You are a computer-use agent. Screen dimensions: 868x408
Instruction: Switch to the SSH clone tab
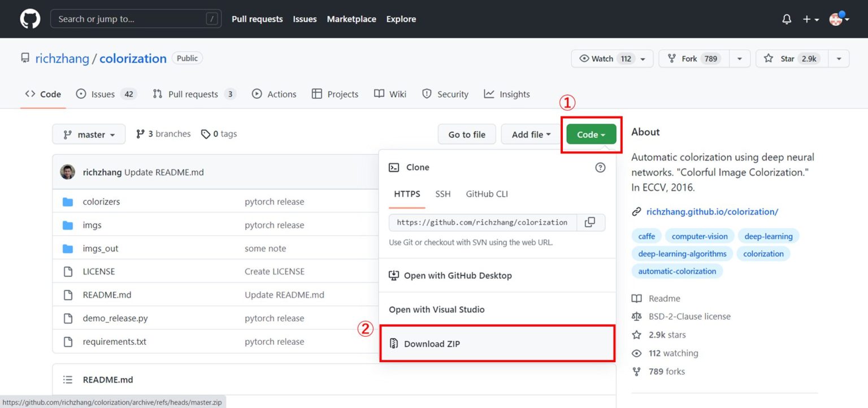442,194
